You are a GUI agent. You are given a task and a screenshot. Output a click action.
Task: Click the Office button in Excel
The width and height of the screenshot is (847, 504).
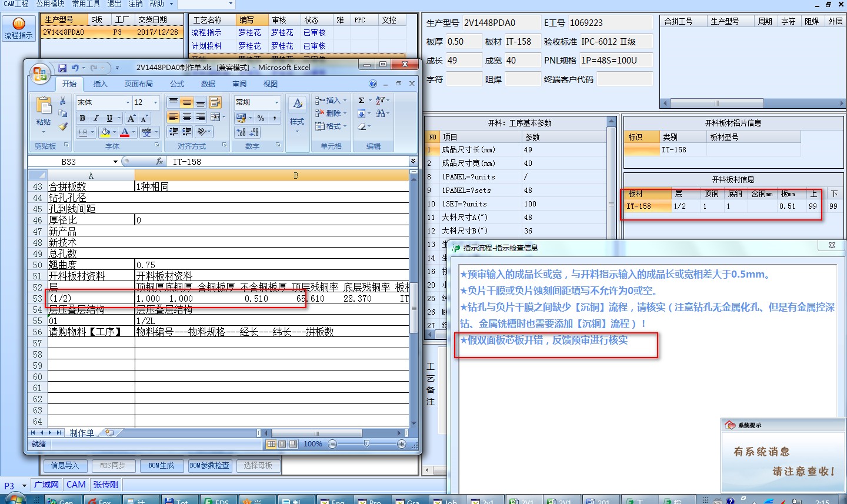tap(40, 74)
